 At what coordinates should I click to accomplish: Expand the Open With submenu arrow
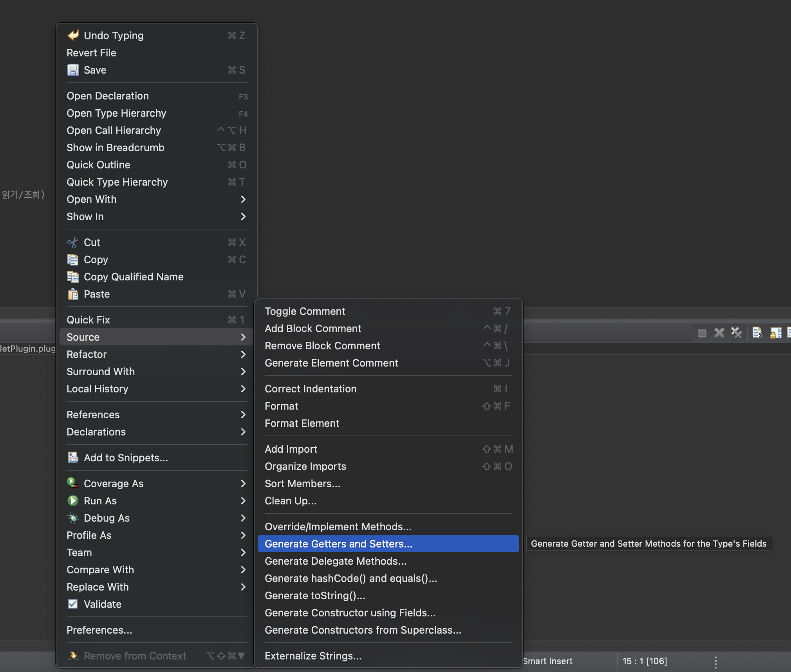243,199
